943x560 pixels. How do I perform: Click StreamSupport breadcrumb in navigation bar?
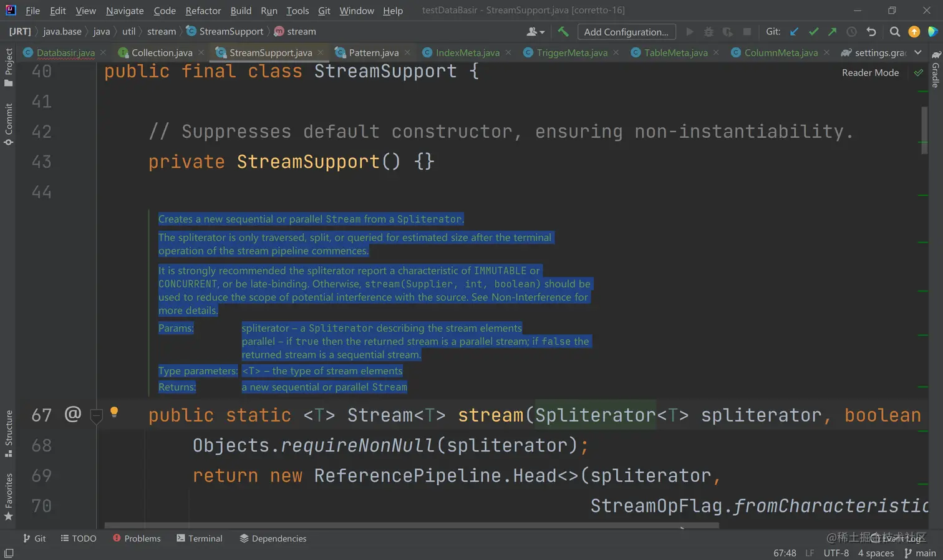click(x=225, y=31)
